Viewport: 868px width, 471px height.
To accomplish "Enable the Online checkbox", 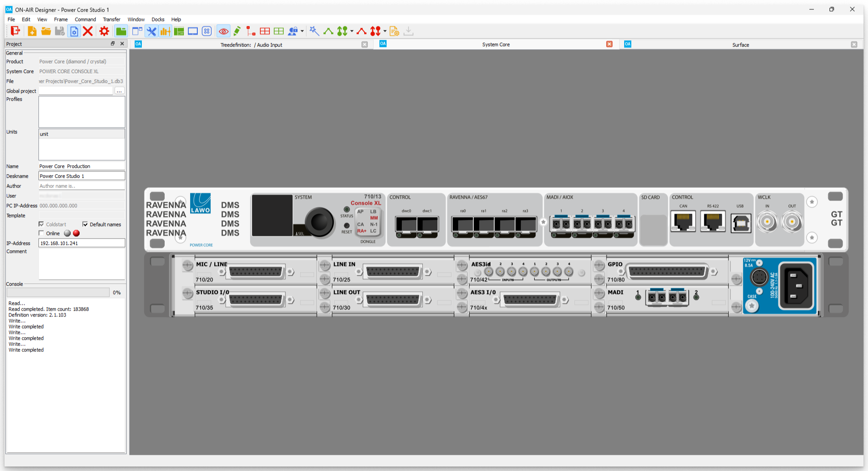I will coord(42,233).
